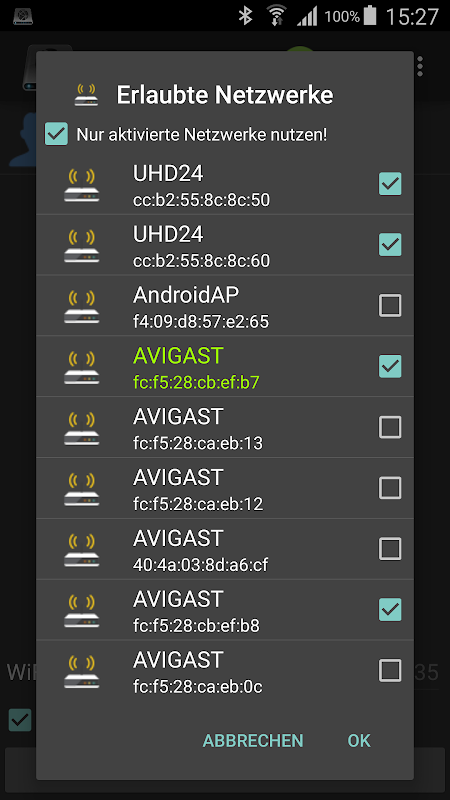Click router icon beside UHD24 cc:b2:55:8c:8c:50
Viewport: 450px width, 800px height.
click(82, 185)
